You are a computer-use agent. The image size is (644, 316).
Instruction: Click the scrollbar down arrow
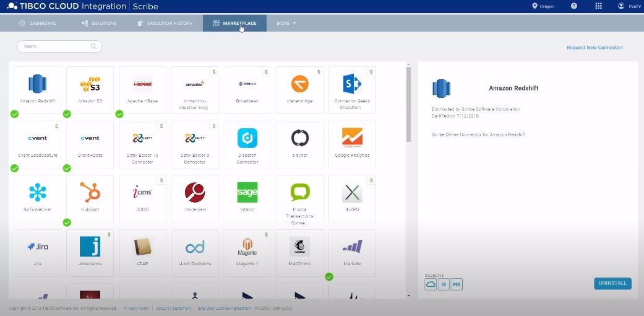tap(408, 296)
